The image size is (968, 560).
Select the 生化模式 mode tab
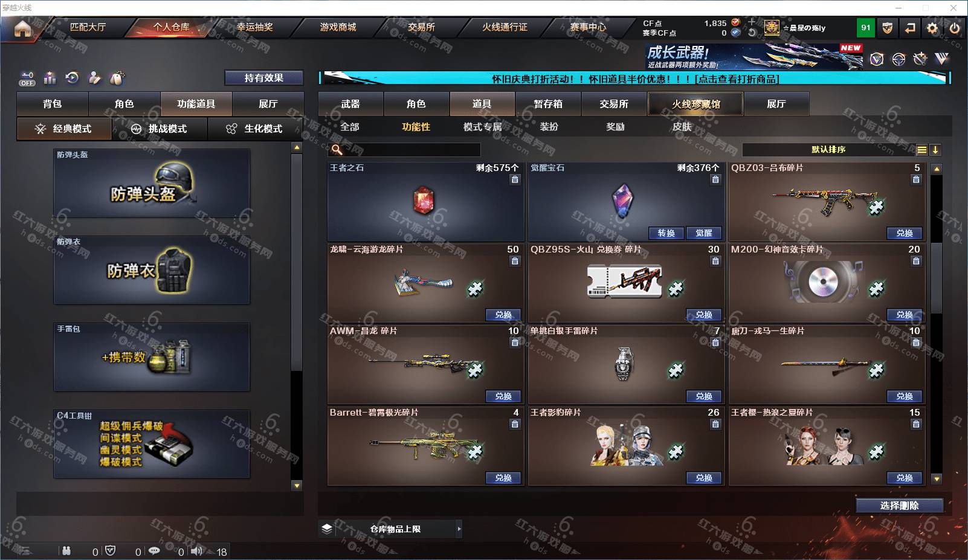coord(255,129)
